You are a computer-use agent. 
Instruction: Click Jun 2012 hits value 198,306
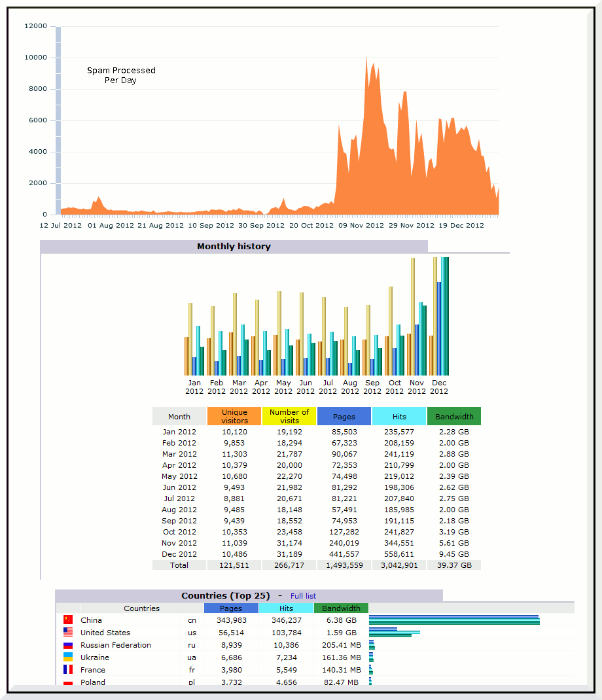(x=399, y=487)
